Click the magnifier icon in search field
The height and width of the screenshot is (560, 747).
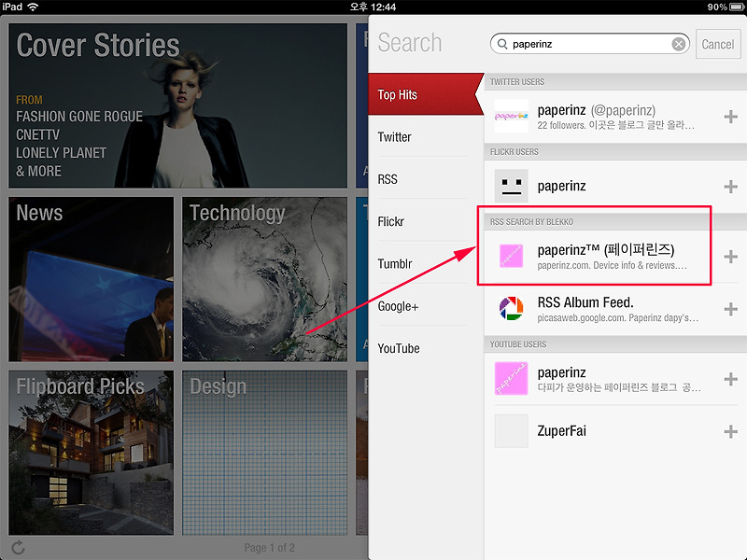pos(502,44)
